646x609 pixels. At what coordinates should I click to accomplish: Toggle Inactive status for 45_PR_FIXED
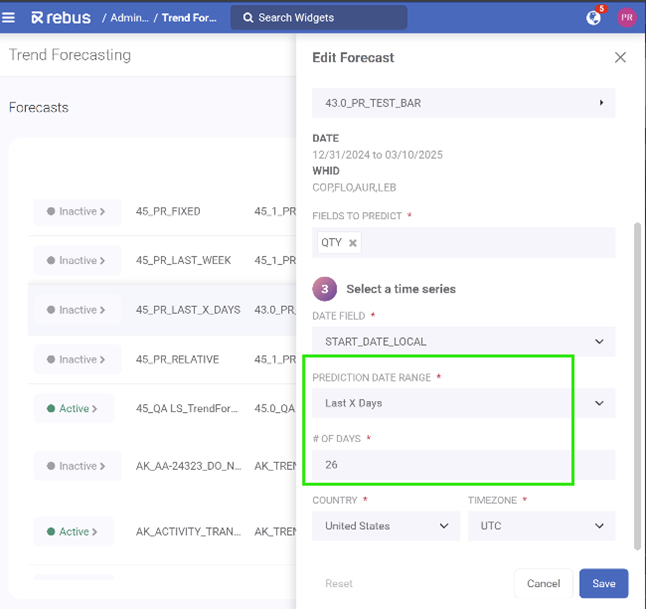[x=77, y=212]
